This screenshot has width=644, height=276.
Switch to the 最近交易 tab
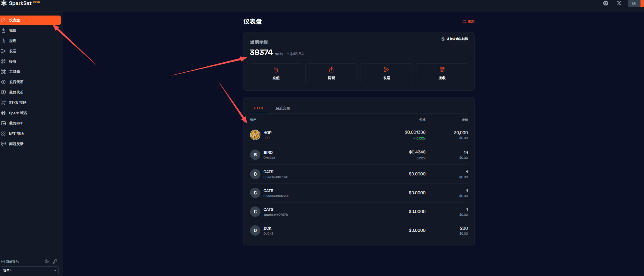point(282,108)
